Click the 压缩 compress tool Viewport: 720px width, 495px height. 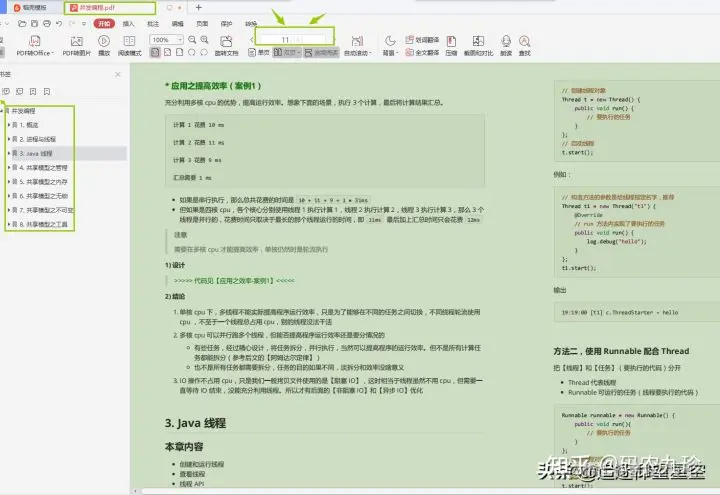(x=451, y=46)
